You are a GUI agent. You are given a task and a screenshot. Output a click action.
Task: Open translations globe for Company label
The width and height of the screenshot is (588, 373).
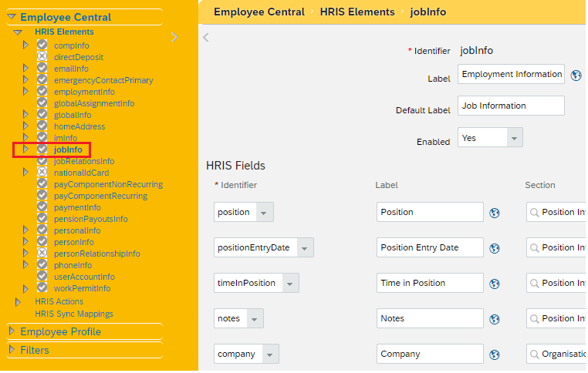pyautogui.click(x=495, y=355)
